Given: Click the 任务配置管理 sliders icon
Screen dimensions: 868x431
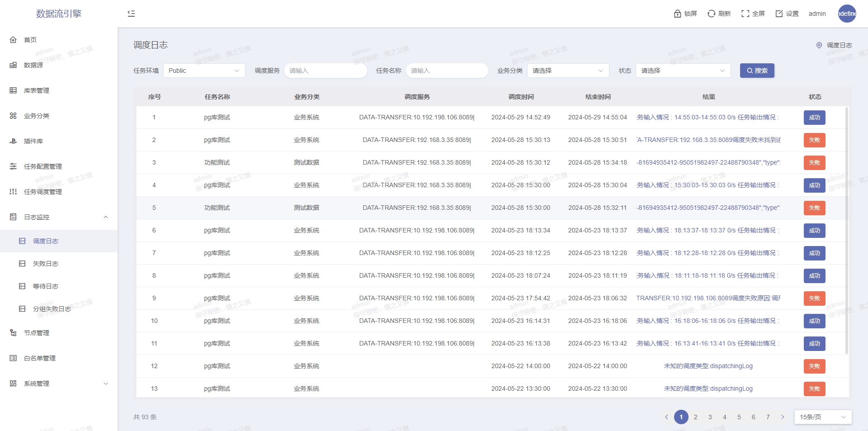Looking at the screenshot, I should (x=13, y=166).
